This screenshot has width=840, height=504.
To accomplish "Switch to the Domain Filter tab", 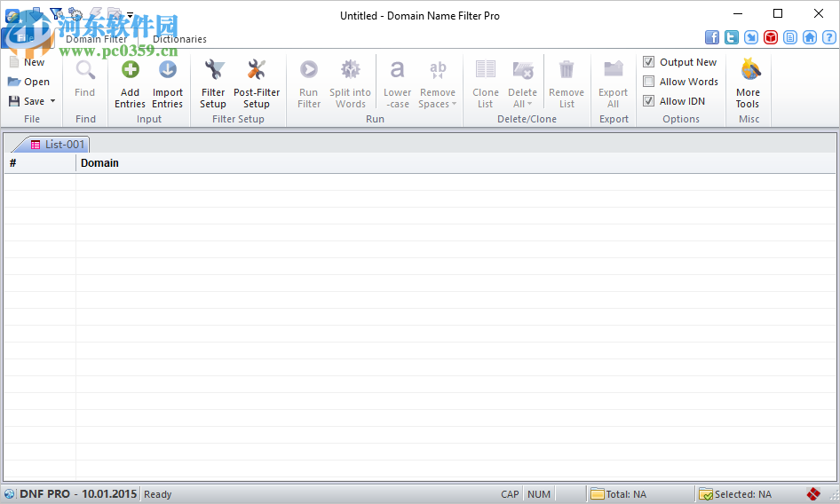I will [97, 39].
